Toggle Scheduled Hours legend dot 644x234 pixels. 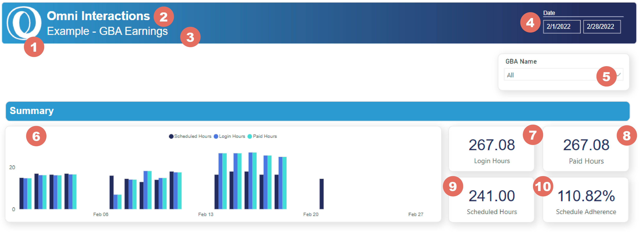point(171,136)
